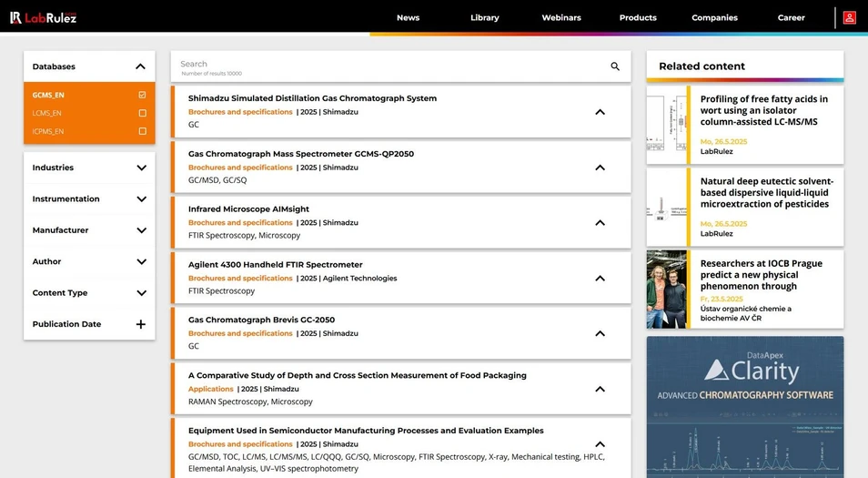Screen dimensions: 868x478
Task: Click into the Search input field
Action: [x=382, y=65]
